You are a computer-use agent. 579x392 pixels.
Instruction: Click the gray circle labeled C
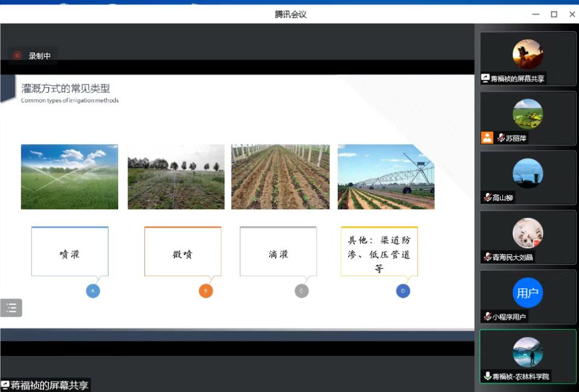[x=302, y=291]
